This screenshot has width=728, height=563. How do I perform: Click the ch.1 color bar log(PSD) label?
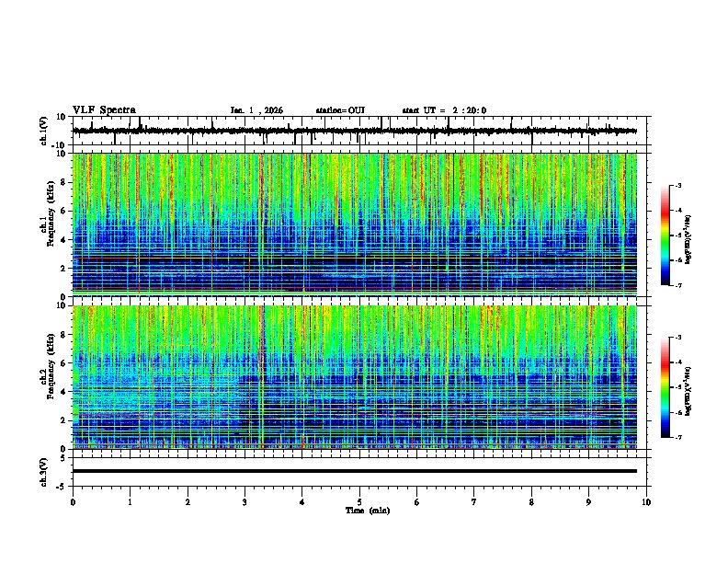(688, 239)
